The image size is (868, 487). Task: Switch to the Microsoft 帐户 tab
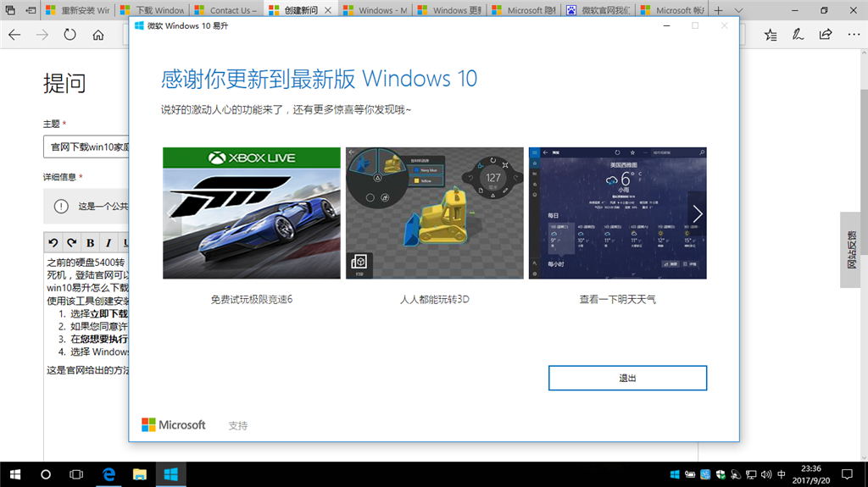(x=672, y=10)
